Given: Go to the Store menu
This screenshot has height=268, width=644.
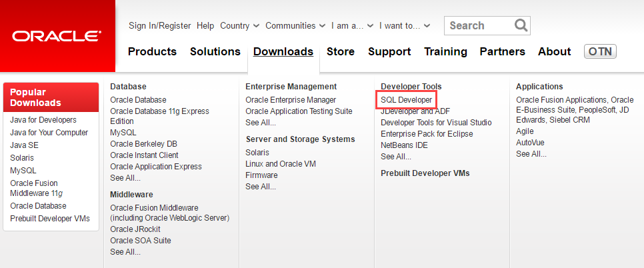Looking at the screenshot, I should click(341, 51).
